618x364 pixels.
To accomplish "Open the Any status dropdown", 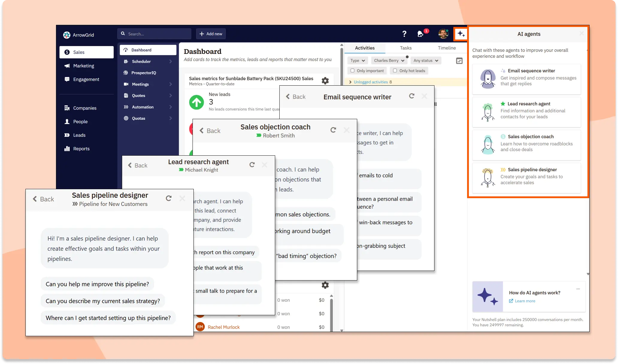I will [x=426, y=60].
